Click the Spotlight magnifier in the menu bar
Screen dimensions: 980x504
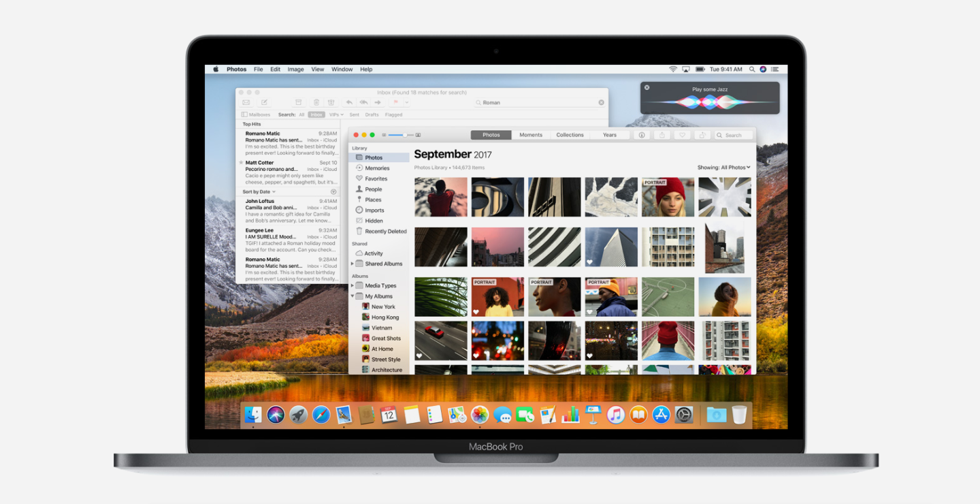[752, 69]
